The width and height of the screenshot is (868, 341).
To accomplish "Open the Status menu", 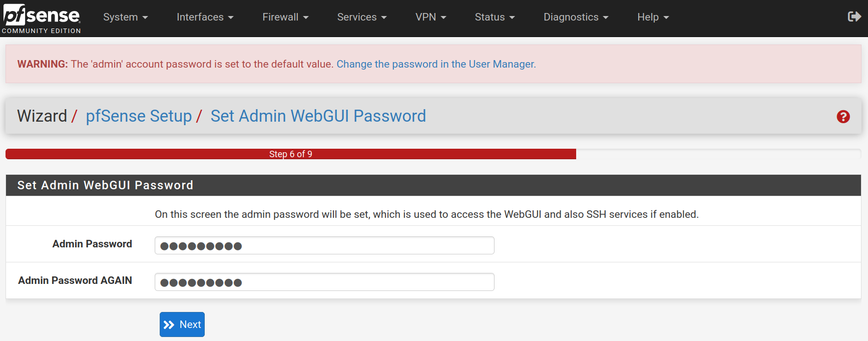I will click(495, 17).
